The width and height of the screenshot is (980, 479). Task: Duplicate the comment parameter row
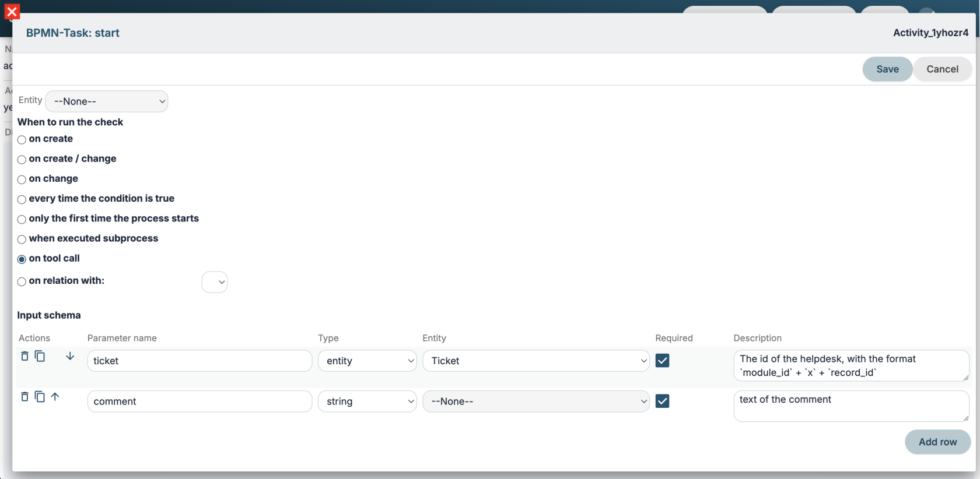click(40, 397)
